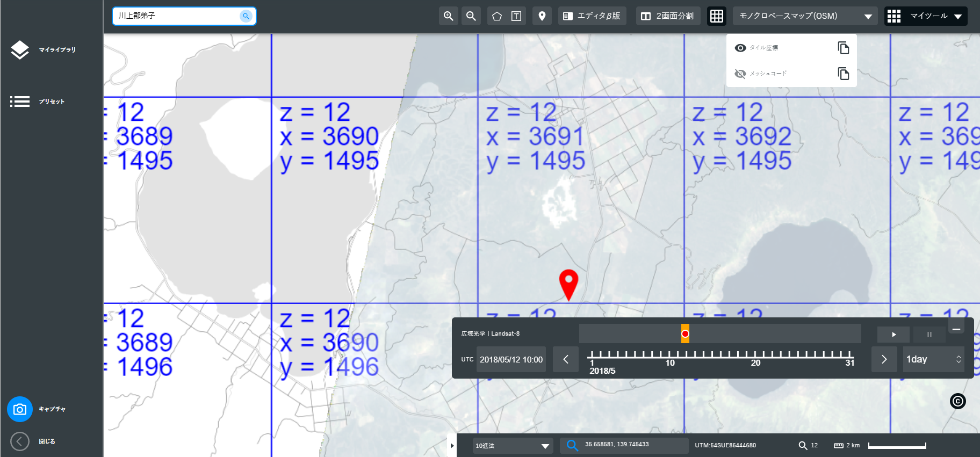Click the close back arrow
This screenshot has height=457, width=980.
click(20, 441)
